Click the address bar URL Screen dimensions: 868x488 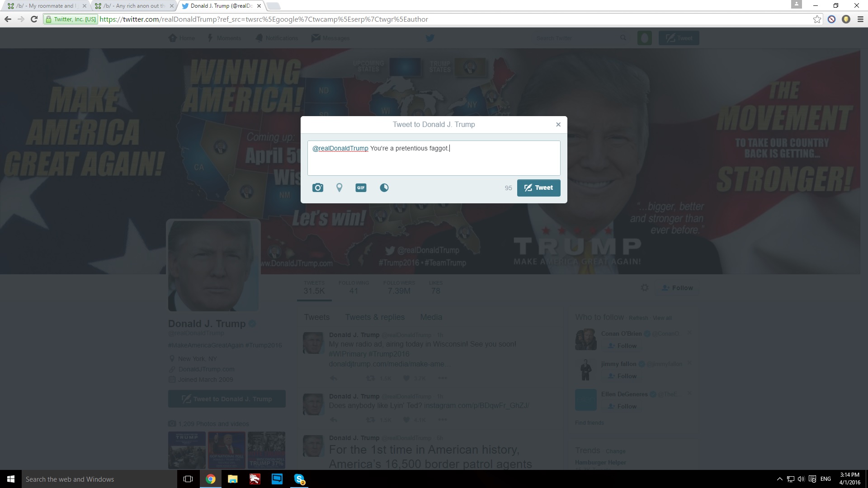coord(264,19)
